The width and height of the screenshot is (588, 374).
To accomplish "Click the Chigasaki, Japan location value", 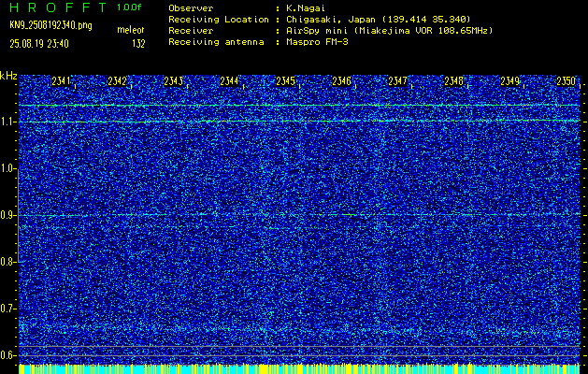I will click(379, 20).
